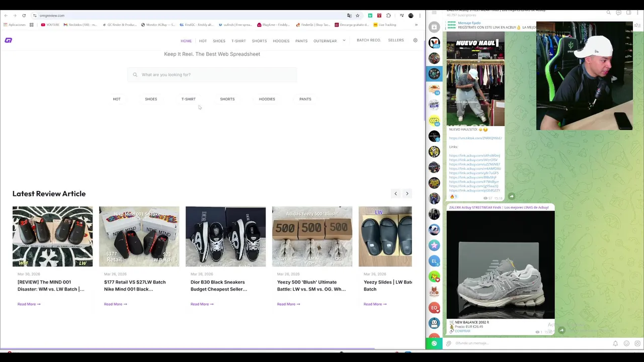
Task: Show next review articles with right arrow
Action: (407, 194)
